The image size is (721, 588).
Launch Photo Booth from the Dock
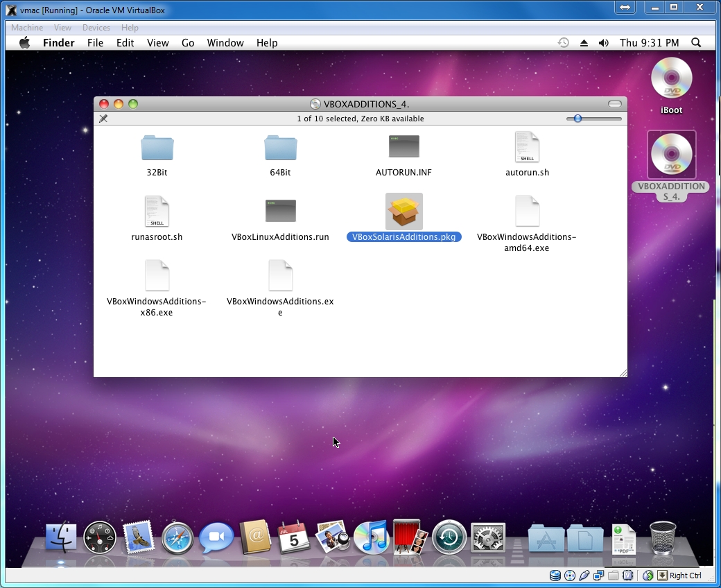click(x=410, y=537)
